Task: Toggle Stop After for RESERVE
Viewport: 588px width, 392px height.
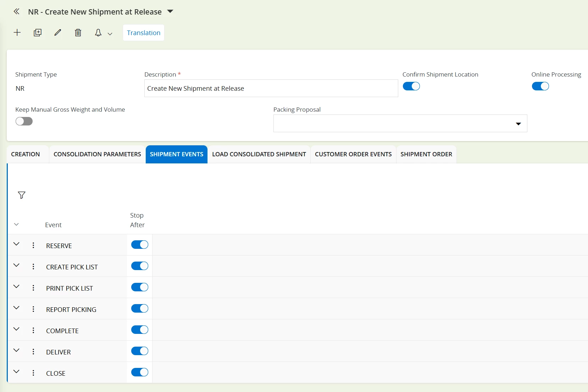Action: pos(140,245)
